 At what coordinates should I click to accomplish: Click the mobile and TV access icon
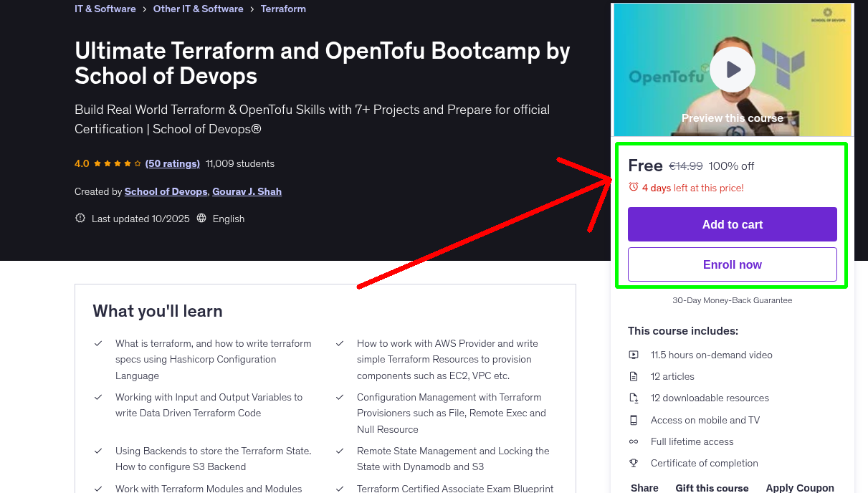point(634,420)
